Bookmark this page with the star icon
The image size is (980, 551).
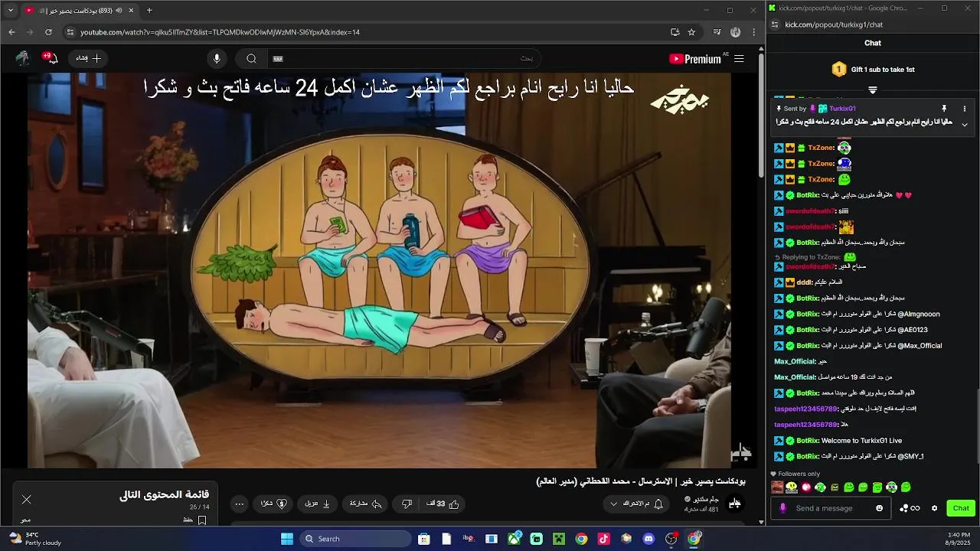tap(691, 32)
